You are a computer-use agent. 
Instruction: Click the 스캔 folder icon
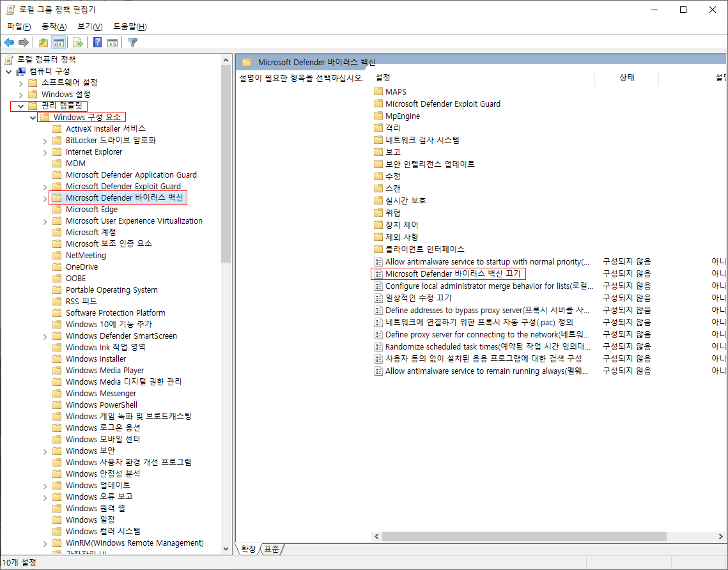pos(378,189)
